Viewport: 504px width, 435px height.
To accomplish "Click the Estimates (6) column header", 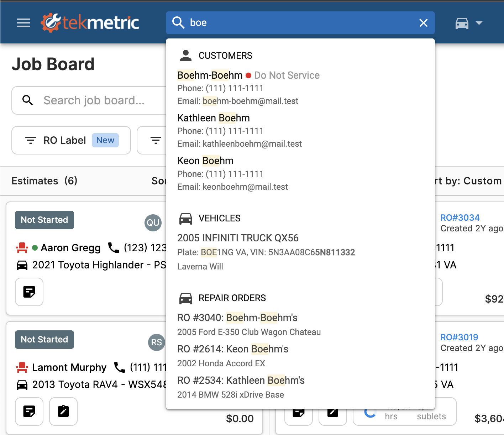I will 44,181.
